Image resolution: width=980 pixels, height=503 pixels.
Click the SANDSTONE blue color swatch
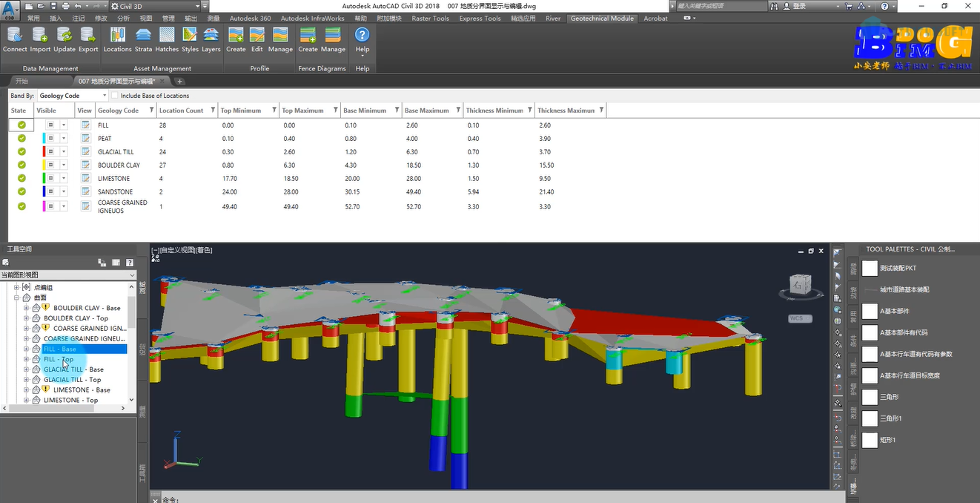coord(44,192)
